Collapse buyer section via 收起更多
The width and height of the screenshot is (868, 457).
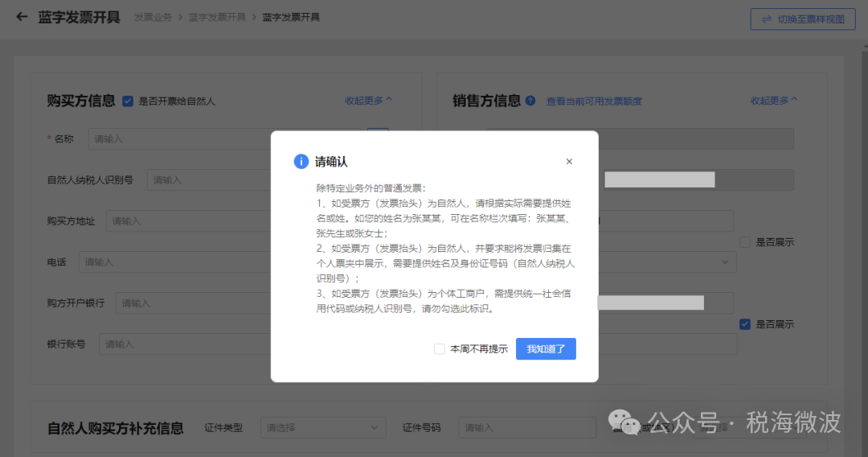pos(368,101)
